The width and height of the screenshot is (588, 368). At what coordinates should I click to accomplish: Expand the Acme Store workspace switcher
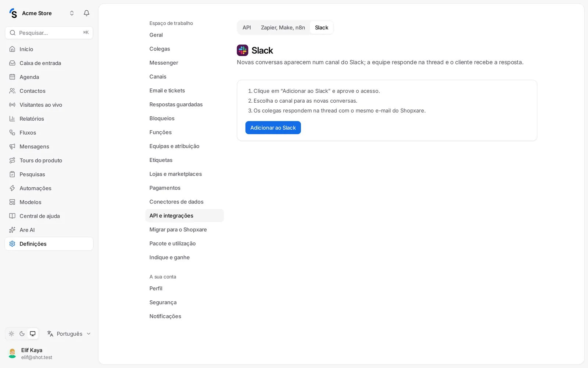click(72, 13)
